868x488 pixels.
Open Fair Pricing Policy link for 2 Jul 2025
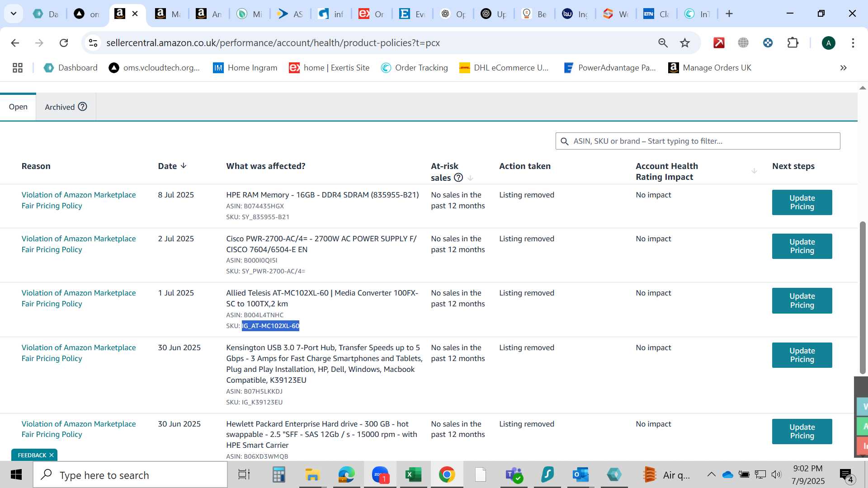click(79, 244)
